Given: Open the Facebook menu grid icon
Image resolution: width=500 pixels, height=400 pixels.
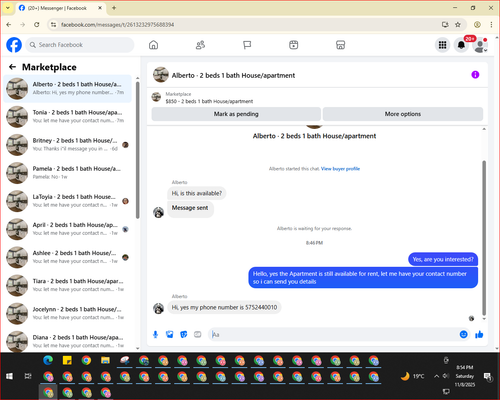Looking at the screenshot, I should [442, 45].
